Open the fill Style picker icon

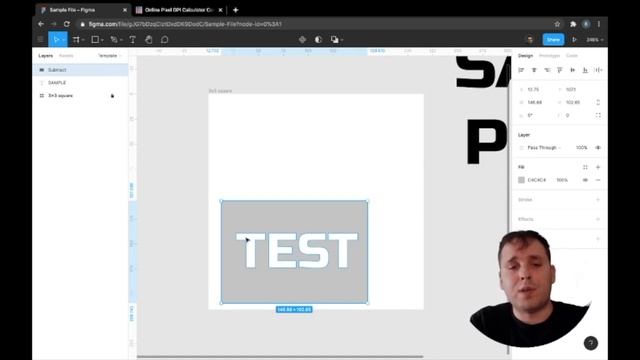coord(585,167)
